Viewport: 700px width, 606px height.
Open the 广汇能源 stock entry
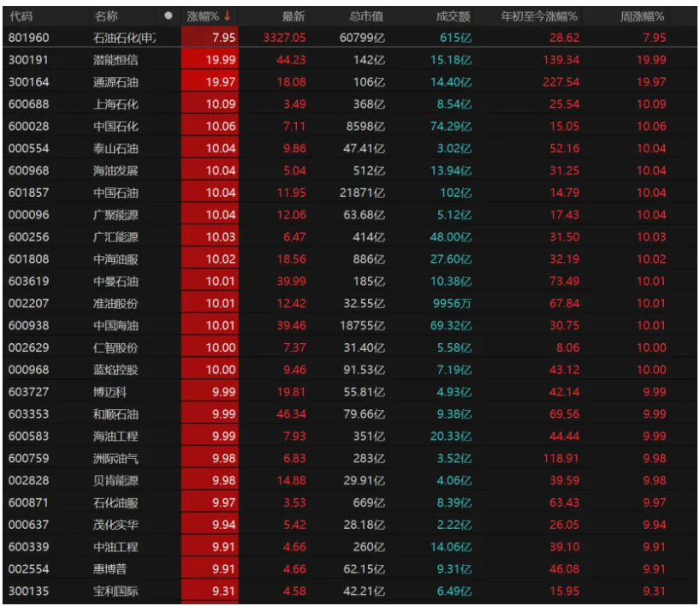coord(116,236)
